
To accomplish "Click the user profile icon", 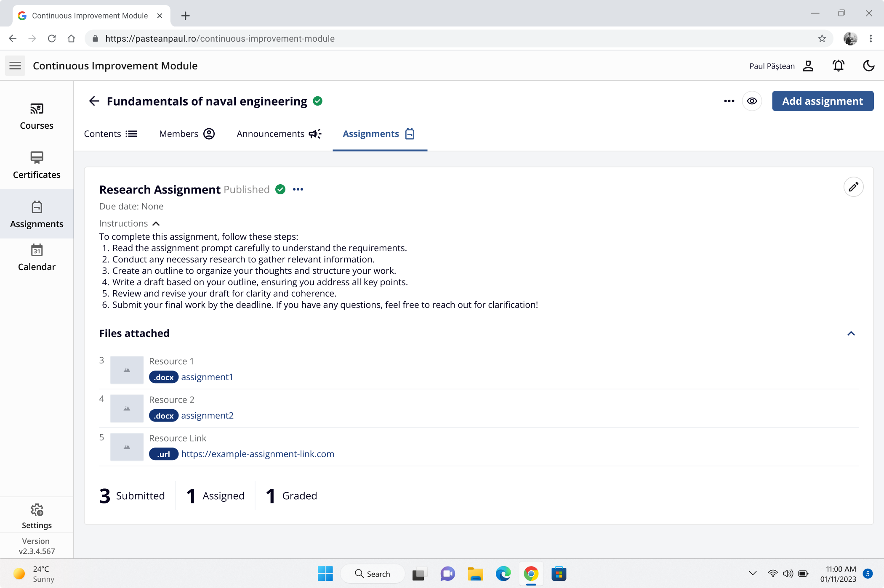I will click(808, 66).
